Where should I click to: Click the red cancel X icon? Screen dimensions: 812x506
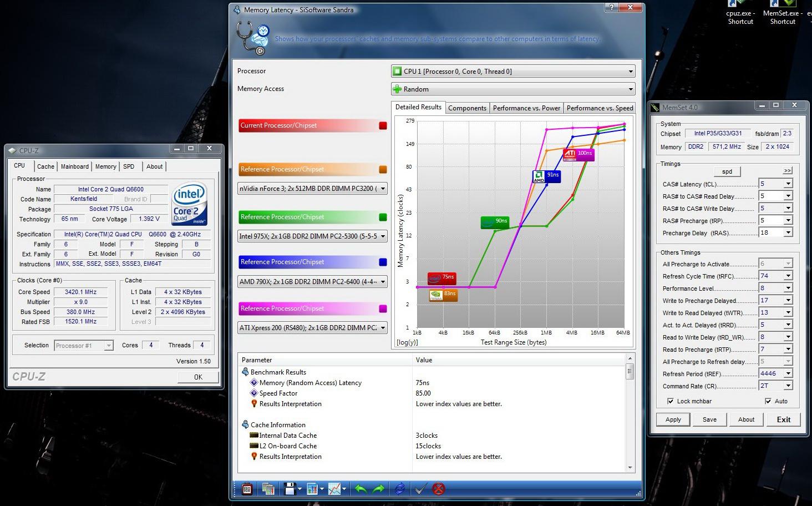(x=439, y=489)
